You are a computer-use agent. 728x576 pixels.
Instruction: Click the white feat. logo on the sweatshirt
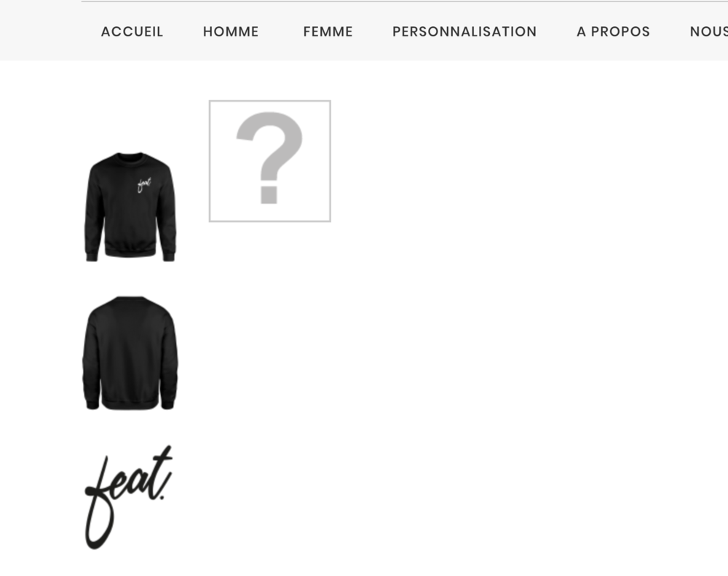click(144, 184)
